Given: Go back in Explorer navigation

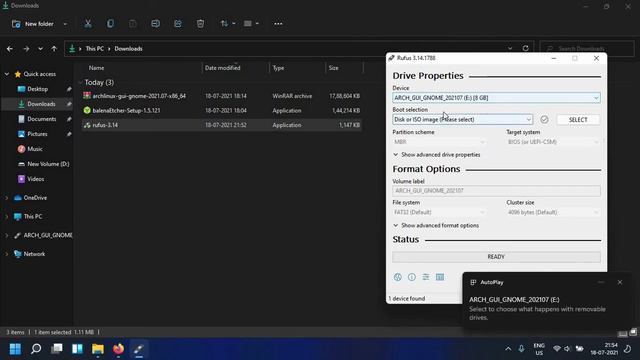Looking at the screenshot, I should point(10,49).
